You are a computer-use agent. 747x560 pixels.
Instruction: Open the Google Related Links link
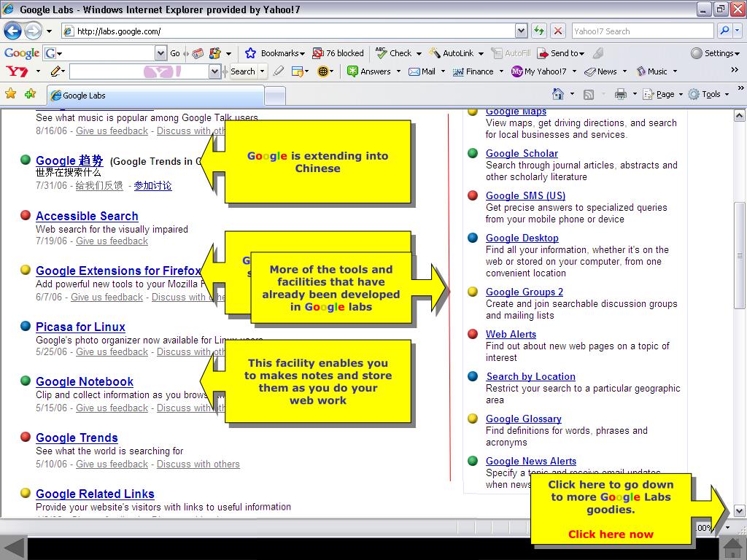click(95, 494)
